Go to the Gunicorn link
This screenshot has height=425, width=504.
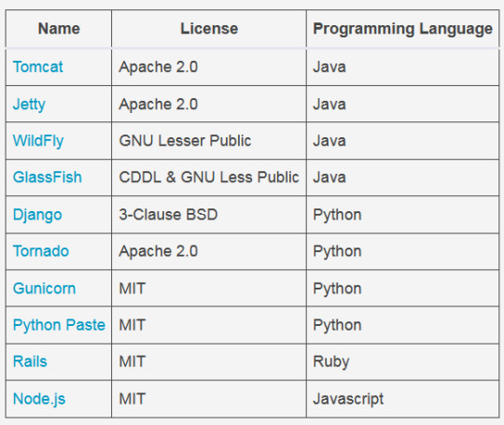(x=45, y=289)
